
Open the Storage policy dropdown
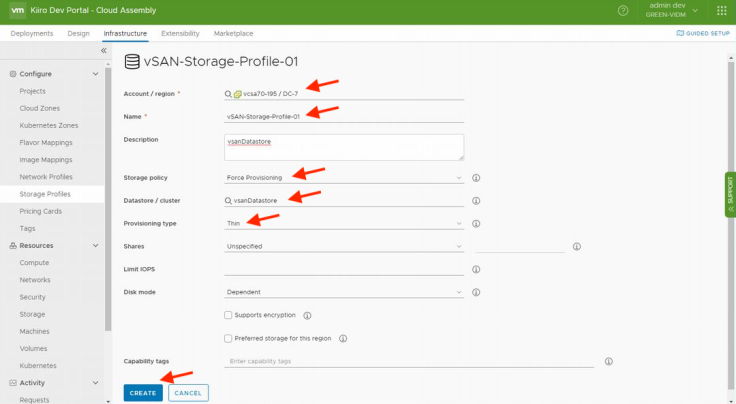tap(344, 178)
